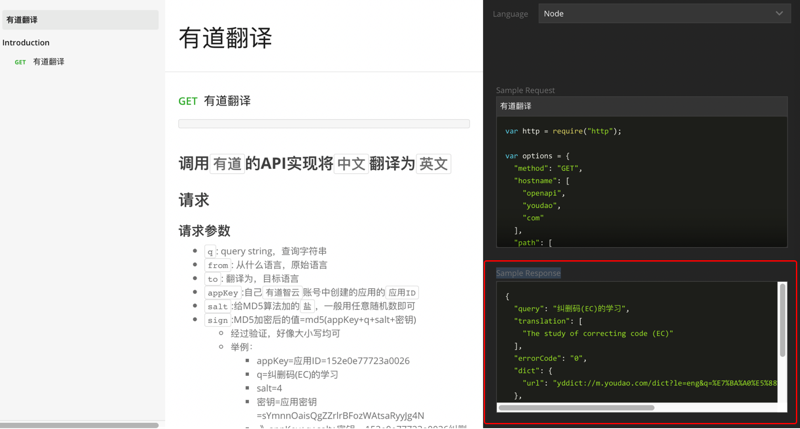Screen dimensions: 800x429
Task: Click the salt=4 example line
Action: click(269, 388)
